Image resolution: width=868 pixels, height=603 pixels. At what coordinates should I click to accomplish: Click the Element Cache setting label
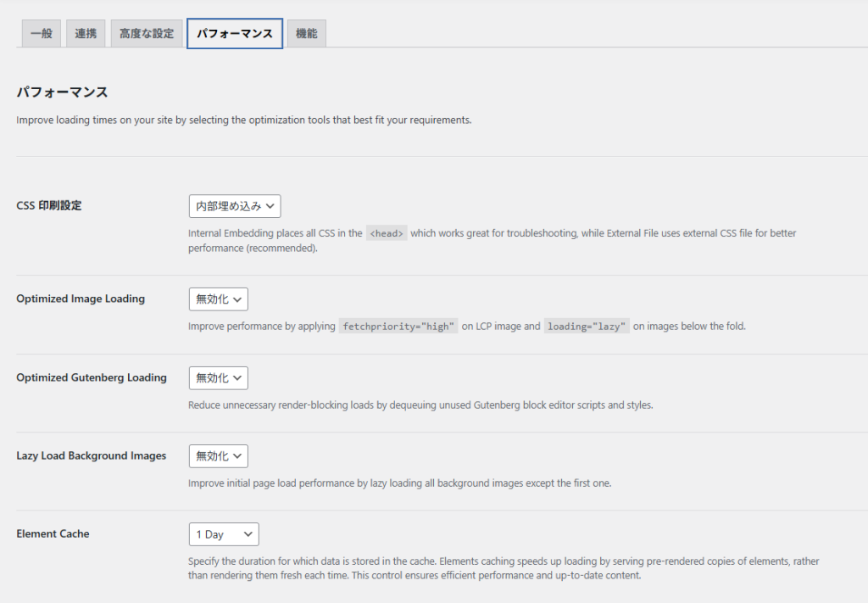coord(53,533)
